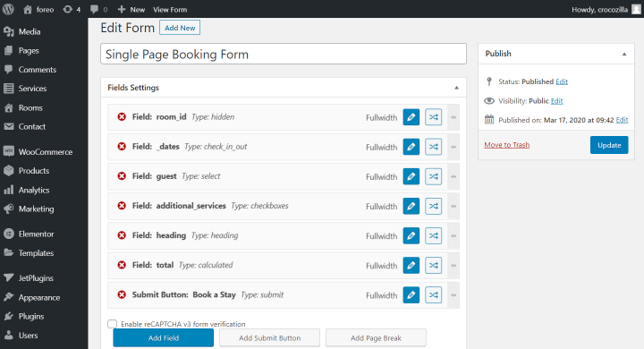The image size is (644, 349).
Task: Visit the foreo site home link
Action: coord(38,10)
